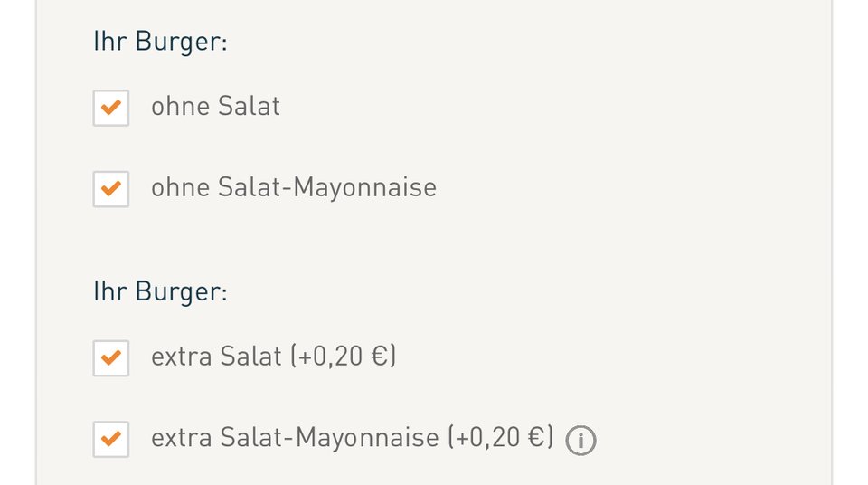The height and width of the screenshot is (485, 868).
Task: Click the "(+0,20 €)" price after extra Salat-Mayonnaise
Action: point(500,439)
